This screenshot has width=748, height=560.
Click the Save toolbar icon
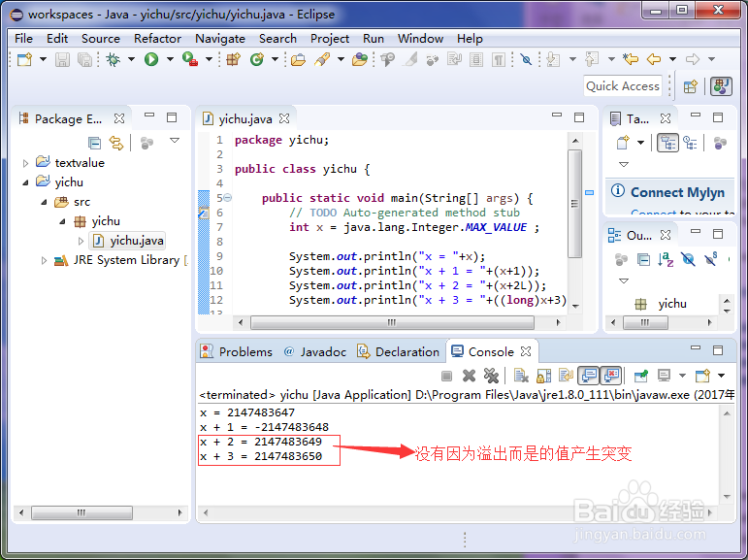tap(62, 59)
